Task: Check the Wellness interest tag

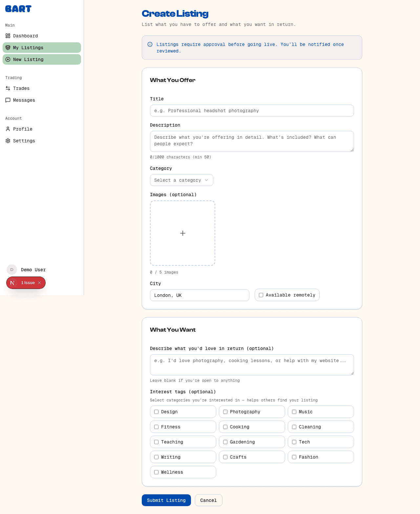Action: click(x=157, y=472)
